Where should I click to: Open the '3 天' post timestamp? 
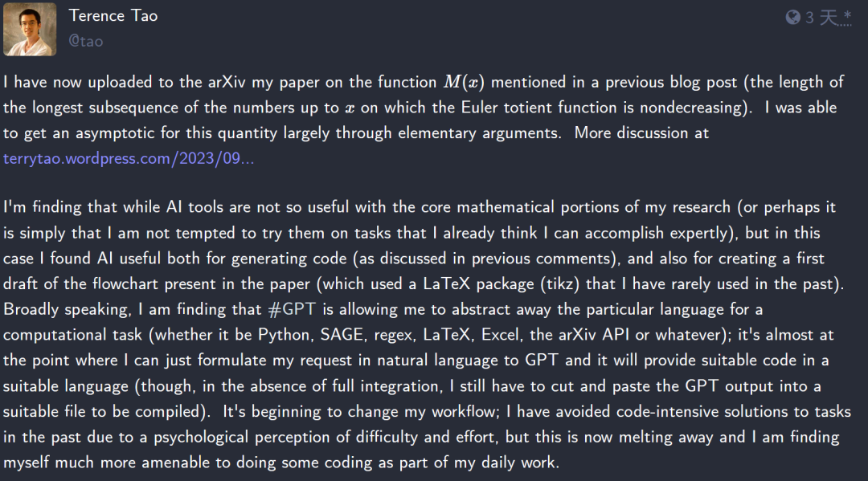(821, 18)
